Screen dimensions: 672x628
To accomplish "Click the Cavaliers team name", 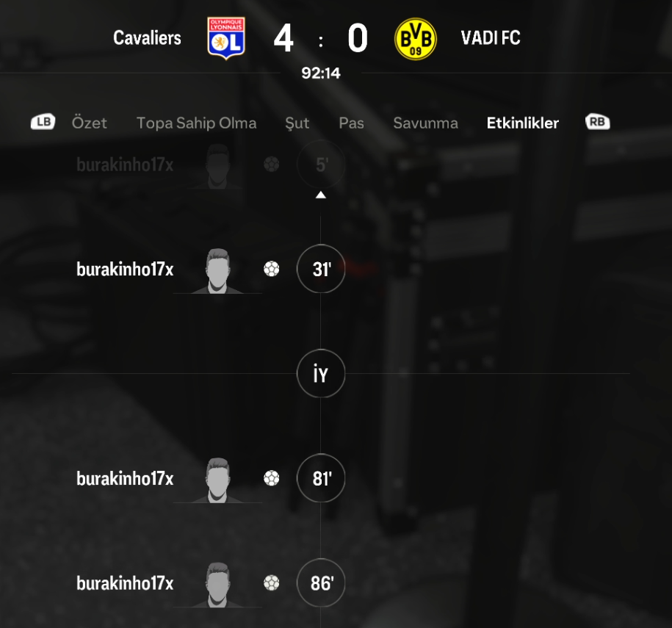I will (147, 38).
